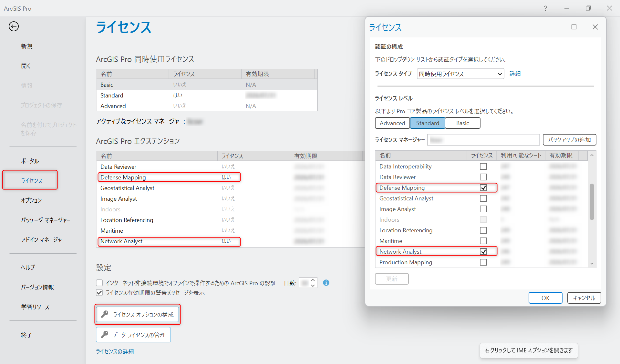Click key icon on データ ライセンスの管理
620x364 pixels.
coord(105,335)
